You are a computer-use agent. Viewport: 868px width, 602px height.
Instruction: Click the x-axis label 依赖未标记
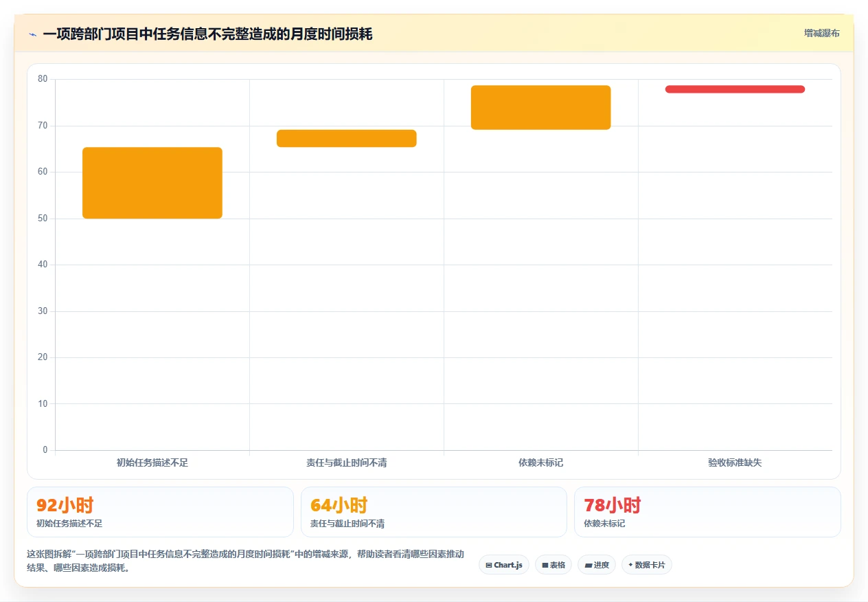coord(541,462)
